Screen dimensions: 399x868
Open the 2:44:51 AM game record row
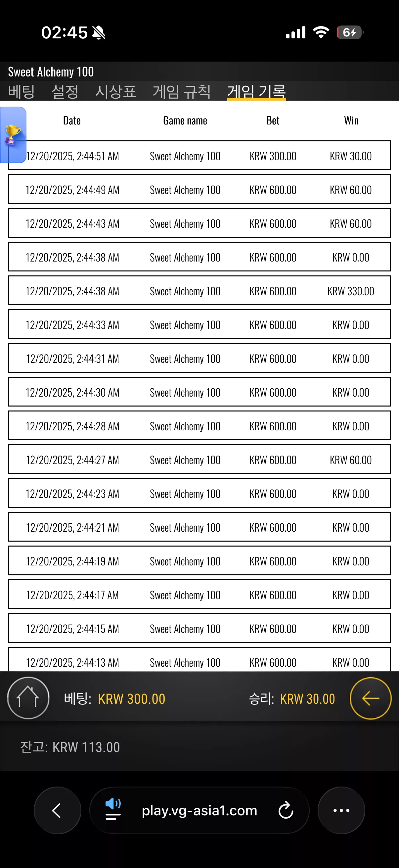pos(199,156)
